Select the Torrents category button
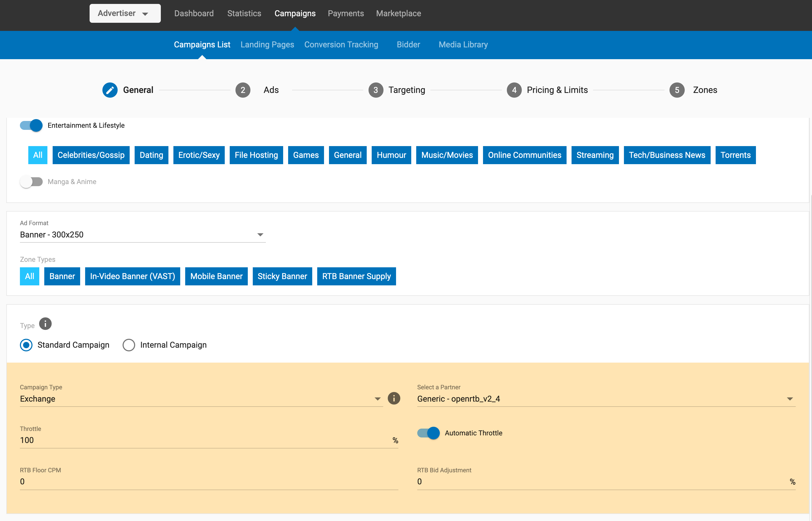The width and height of the screenshot is (812, 521). pyautogui.click(x=735, y=155)
